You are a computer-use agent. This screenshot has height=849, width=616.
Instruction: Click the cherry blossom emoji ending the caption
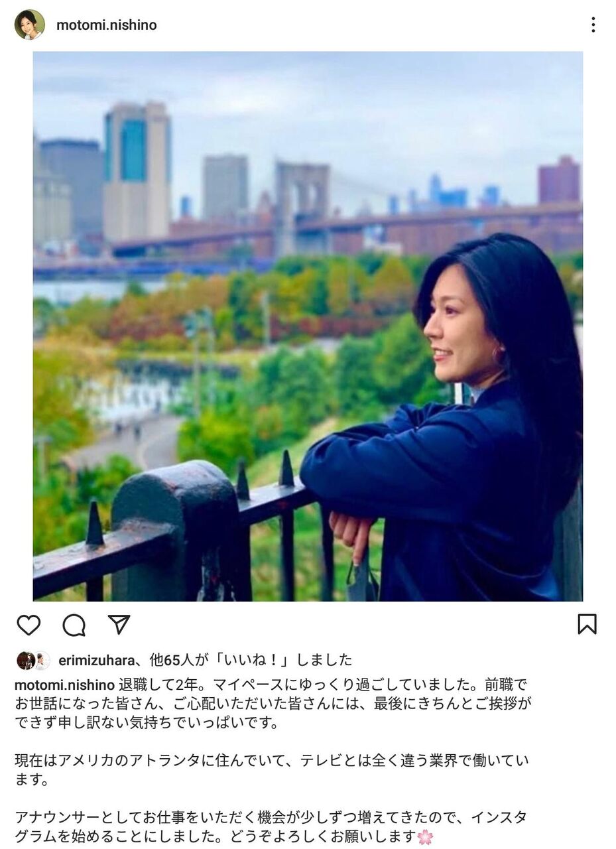(425, 837)
